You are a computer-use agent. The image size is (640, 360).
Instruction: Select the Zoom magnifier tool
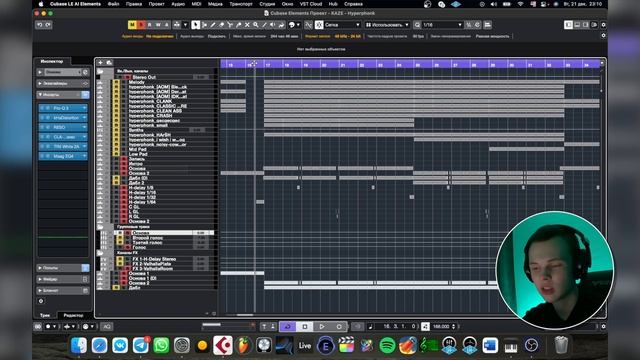click(x=256, y=25)
